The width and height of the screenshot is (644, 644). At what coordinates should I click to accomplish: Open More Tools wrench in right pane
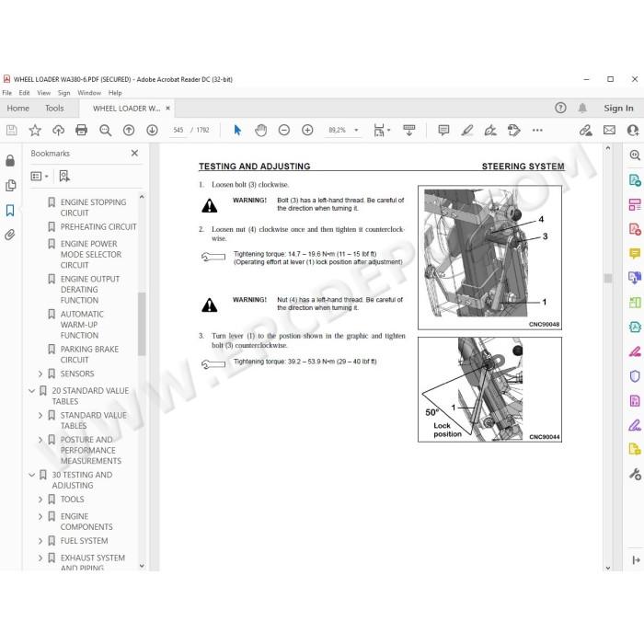(x=635, y=475)
